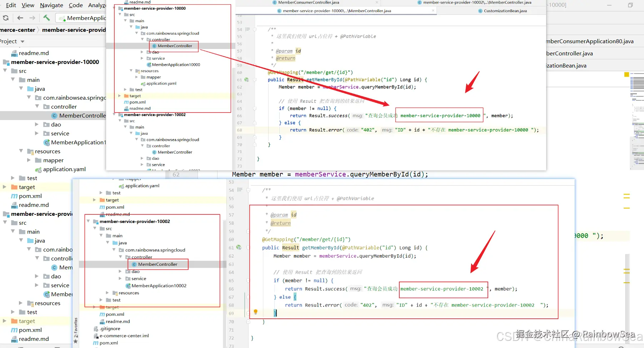The height and width of the screenshot is (348, 644).
Task: Go back with the left arrow icon
Action: pos(20,18)
